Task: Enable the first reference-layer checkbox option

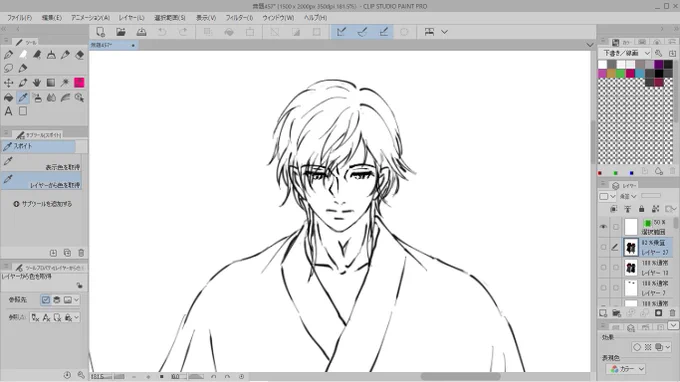Action: pyautogui.click(x=46, y=300)
